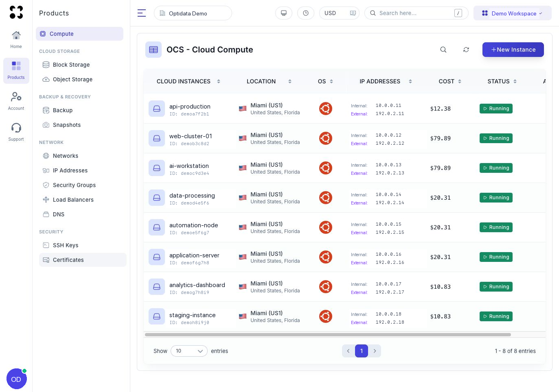559x392 pixels.
Task: Open the Account section
Action: click(16, 102)
